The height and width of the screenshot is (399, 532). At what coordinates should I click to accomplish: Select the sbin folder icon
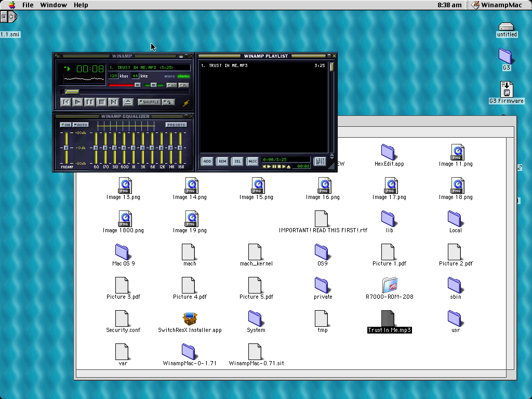(x=455, y=288)
